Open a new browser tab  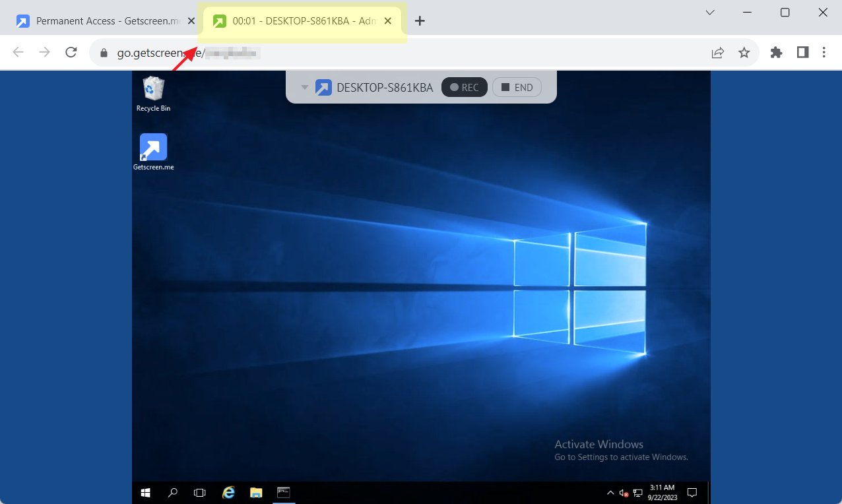420,21
